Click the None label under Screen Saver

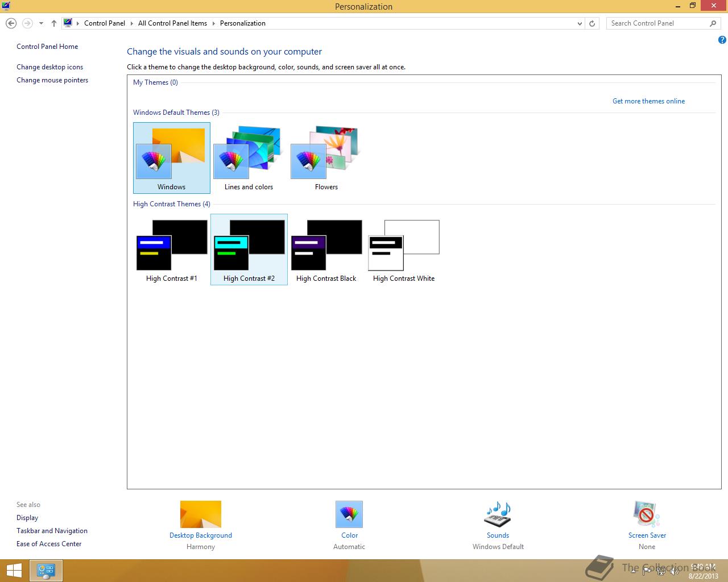647,547
